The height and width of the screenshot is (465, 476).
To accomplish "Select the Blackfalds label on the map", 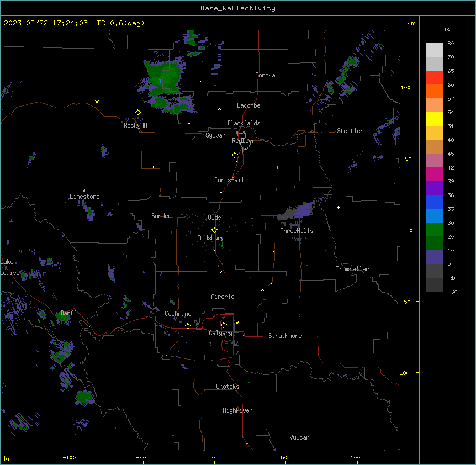I will pos(244,123).
